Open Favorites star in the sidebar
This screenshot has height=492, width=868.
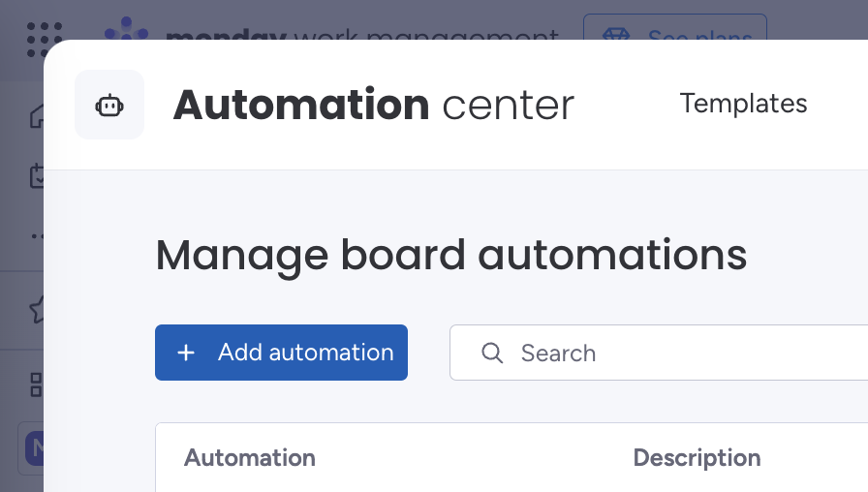[37, 310]
